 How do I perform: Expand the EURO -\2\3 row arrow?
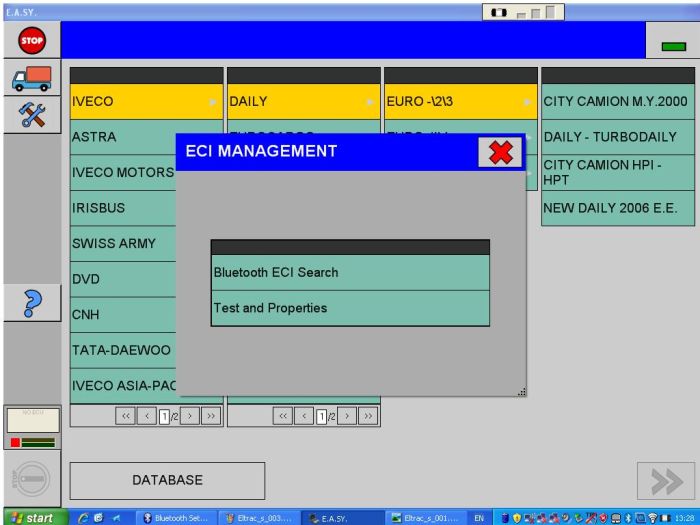[528, 102]
